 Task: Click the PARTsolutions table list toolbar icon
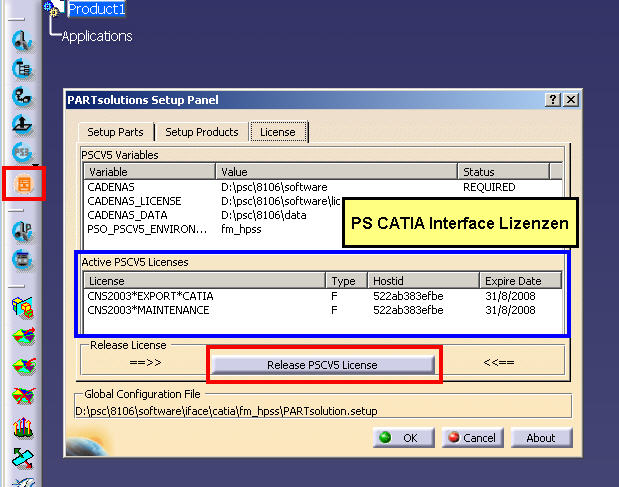tap(22, 69)
